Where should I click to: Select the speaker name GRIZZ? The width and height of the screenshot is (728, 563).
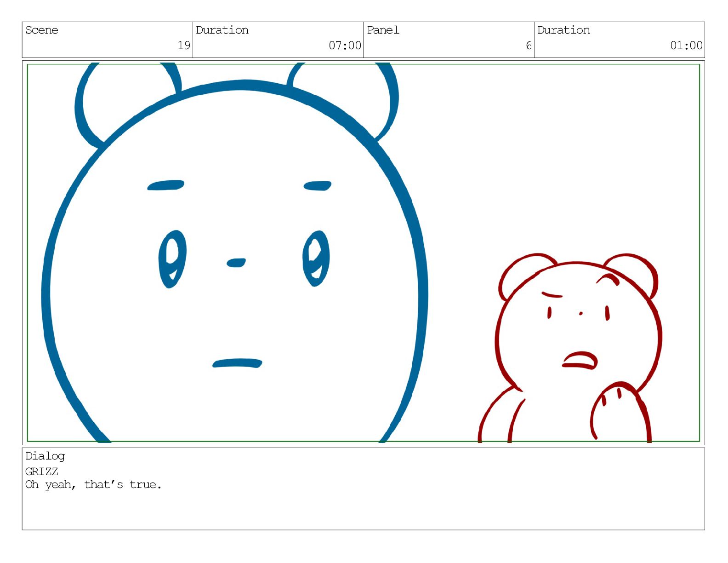pos(42,471)
